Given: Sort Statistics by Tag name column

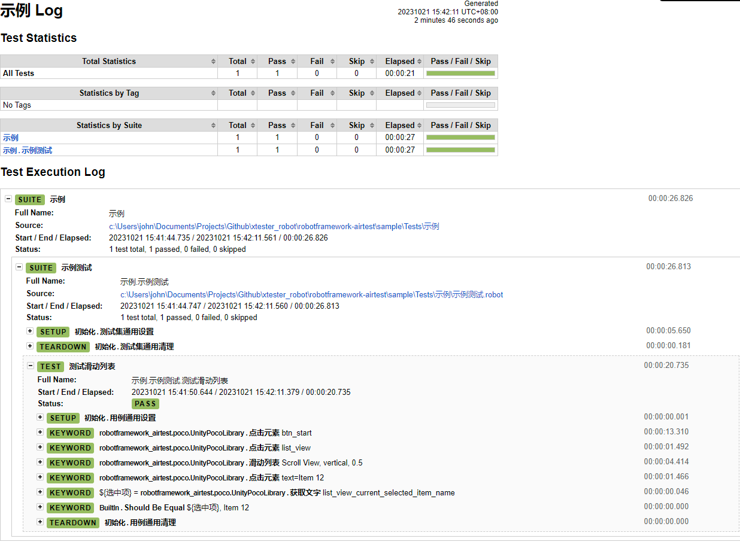Looking at the screenshot, I should point(109,93).
